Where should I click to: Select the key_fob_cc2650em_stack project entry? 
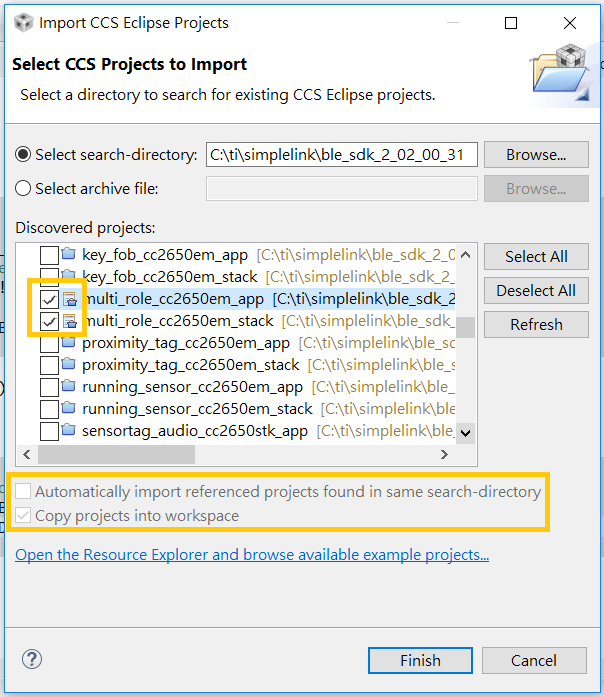click(x=169, y=277)
